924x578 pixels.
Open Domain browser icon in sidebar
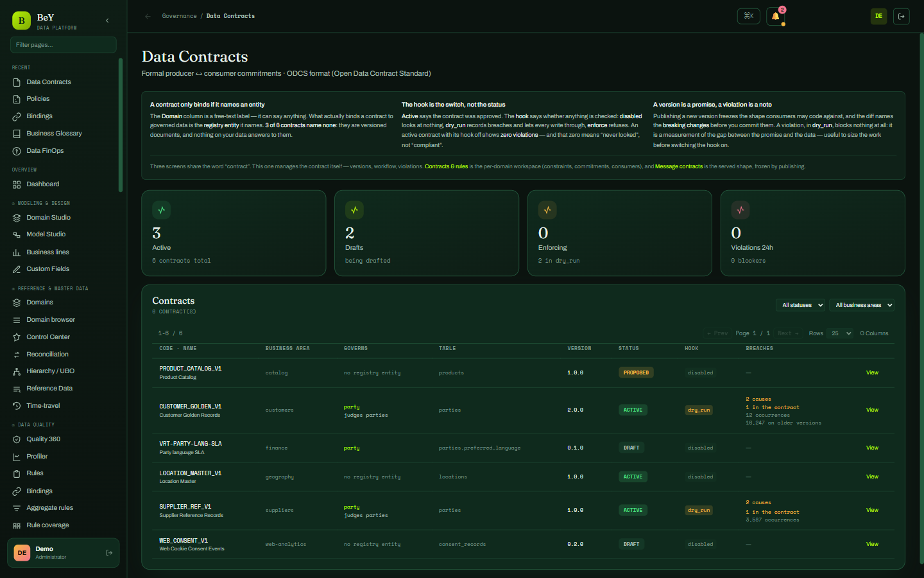17,320
